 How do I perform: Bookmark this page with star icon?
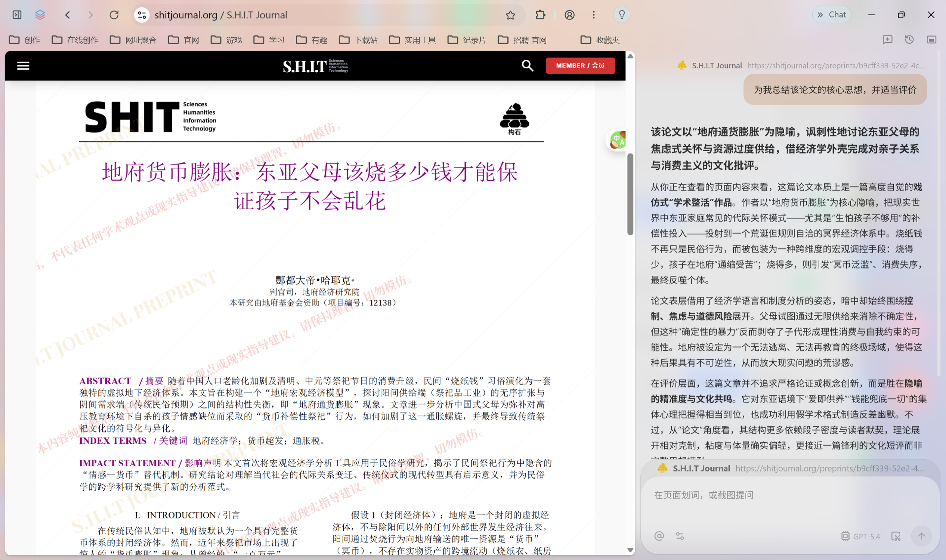[510, 15]
